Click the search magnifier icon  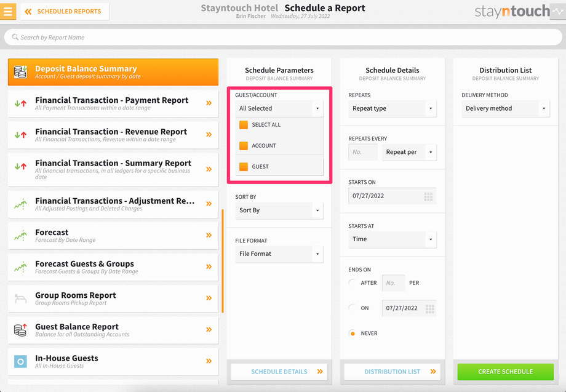coord(15,37)
